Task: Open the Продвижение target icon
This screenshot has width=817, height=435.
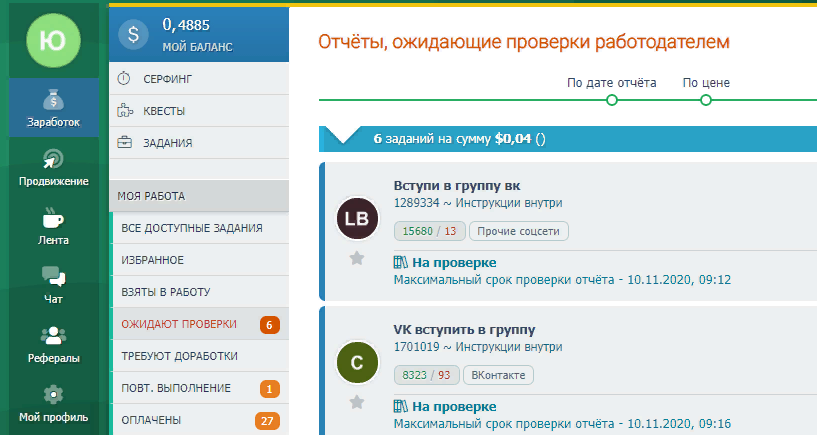Action: [x=54, y=160]
